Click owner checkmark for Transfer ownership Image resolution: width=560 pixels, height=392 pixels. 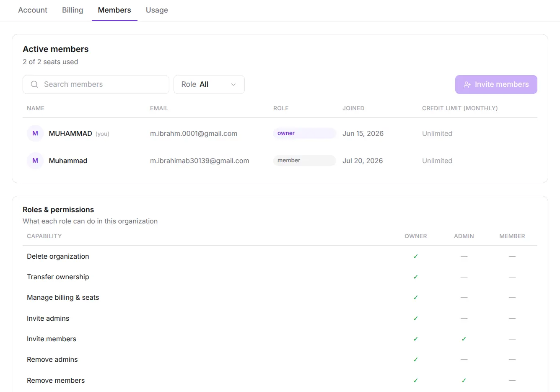click(416, 277)
